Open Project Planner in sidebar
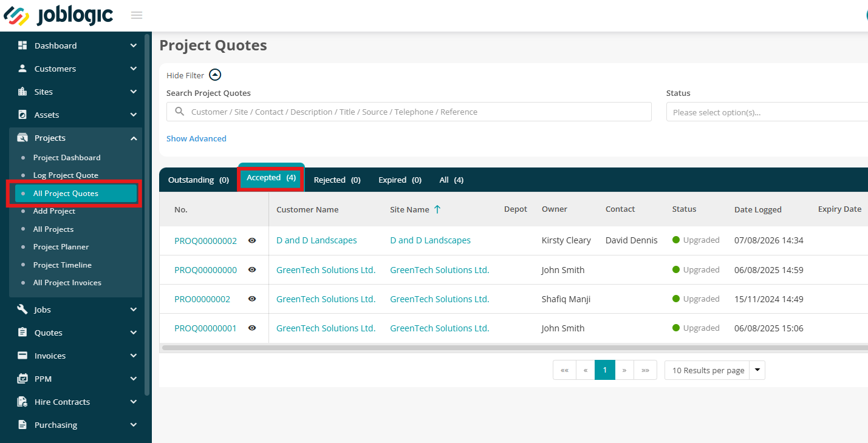The width and height of the screenshot is (868, 443). pos(61,247)
